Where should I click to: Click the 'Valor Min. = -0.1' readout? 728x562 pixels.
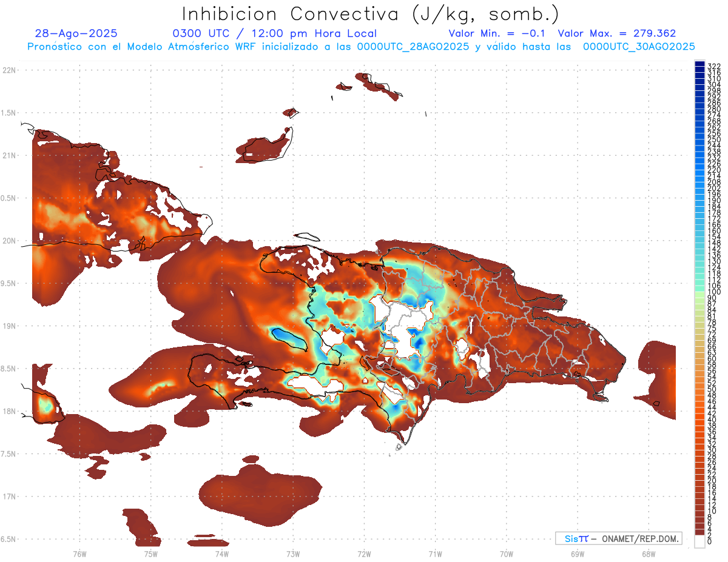pyautogui.click(x=497, y=33)
